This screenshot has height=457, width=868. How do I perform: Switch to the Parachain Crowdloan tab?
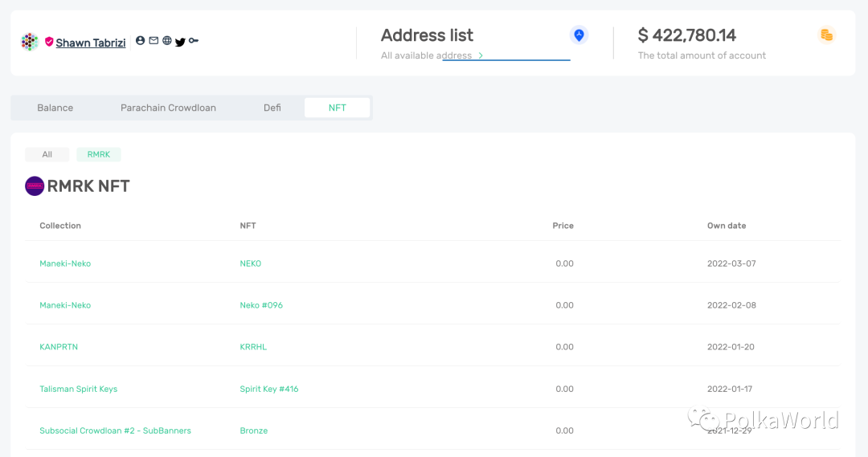168,108
